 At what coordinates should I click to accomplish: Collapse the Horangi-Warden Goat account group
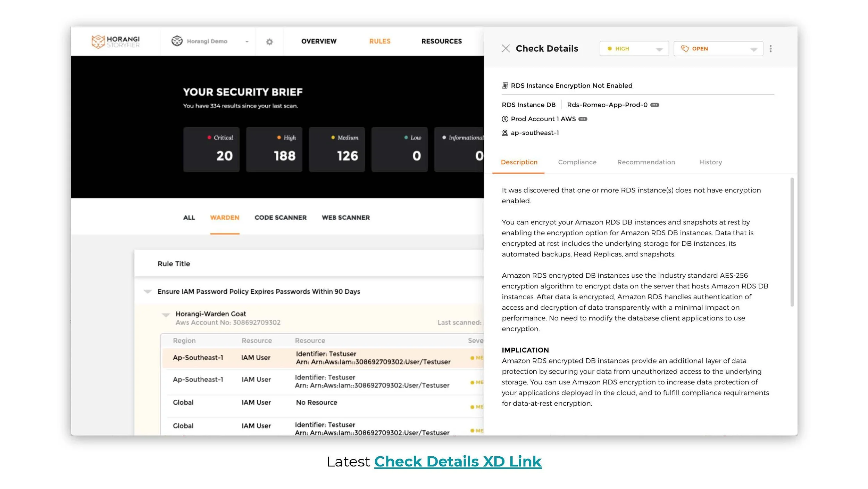click(x=166, y=315)
